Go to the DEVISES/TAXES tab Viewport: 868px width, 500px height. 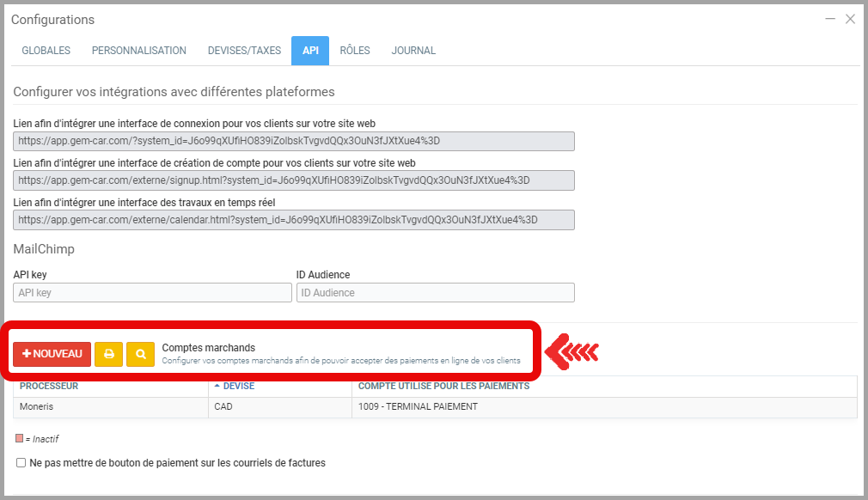[244, 51]
